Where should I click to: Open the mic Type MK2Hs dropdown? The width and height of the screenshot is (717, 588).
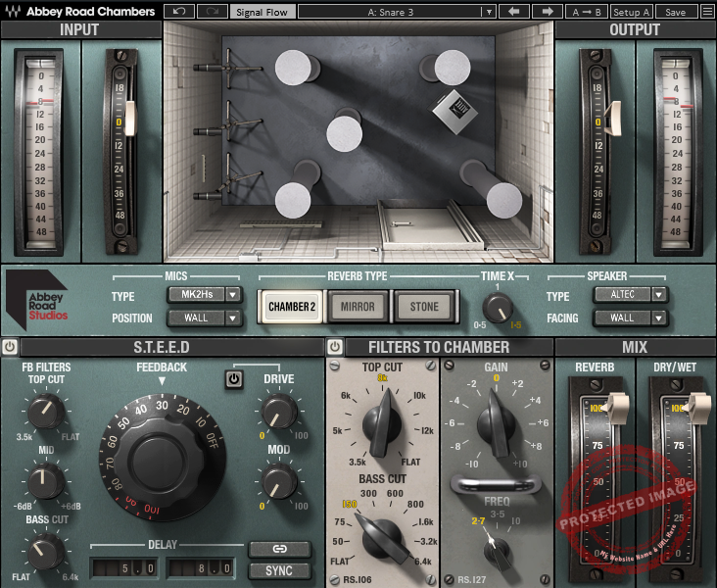204,294
